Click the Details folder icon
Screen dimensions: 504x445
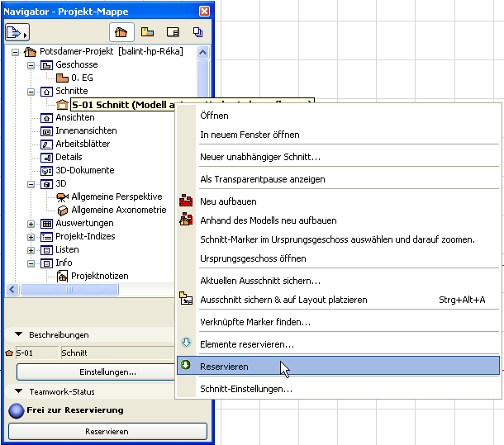click(x=46, y=158)
